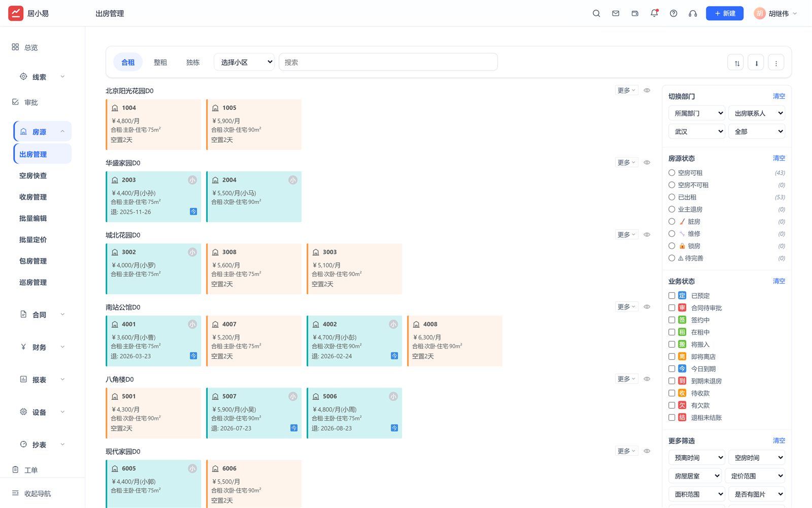Screen dimensions: 812x508
Task: Toggle eye visibility for 南站公馆D0
Action: 647,307
